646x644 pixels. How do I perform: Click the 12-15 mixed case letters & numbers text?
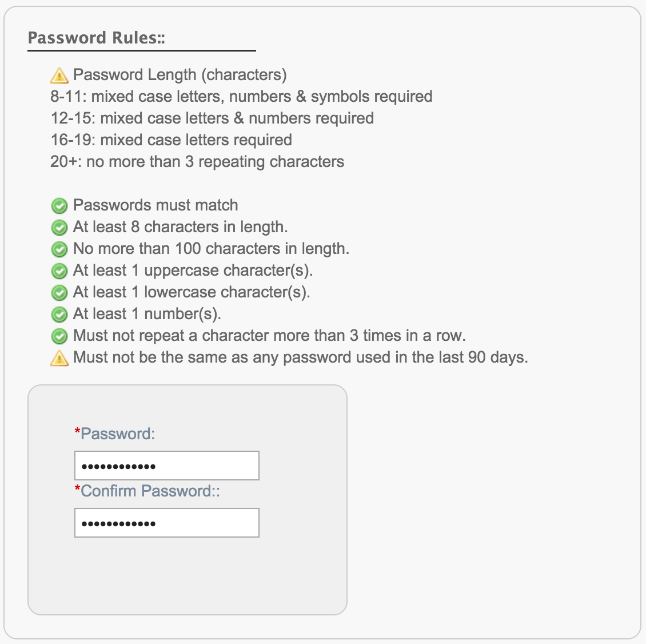click(x=212, y=118)
